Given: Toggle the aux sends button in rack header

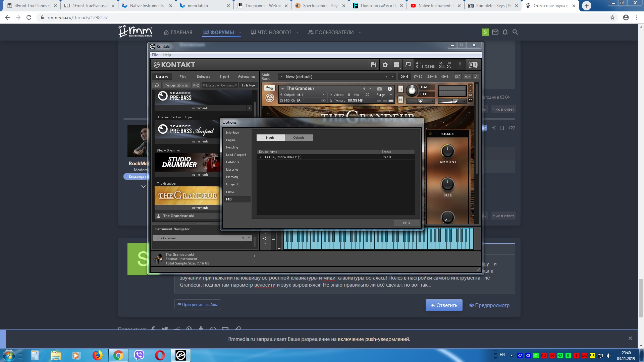Looking at the screenshot, I should [467, 77].
